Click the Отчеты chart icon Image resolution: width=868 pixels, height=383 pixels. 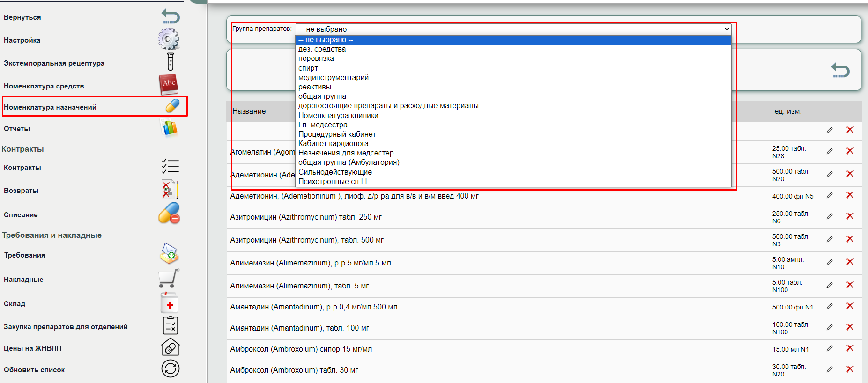coord(170,128)
